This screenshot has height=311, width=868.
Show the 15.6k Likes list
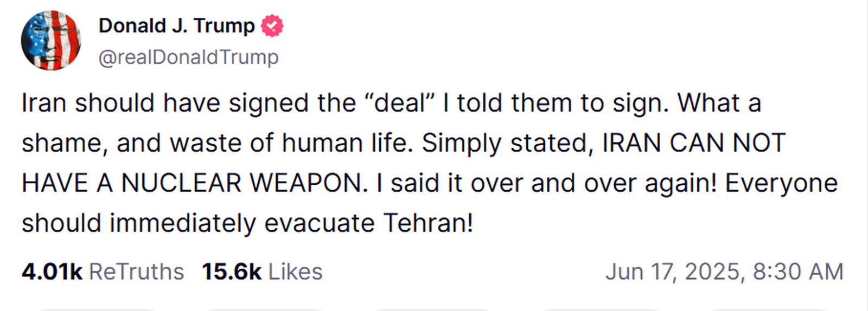[x=262, y=271]
